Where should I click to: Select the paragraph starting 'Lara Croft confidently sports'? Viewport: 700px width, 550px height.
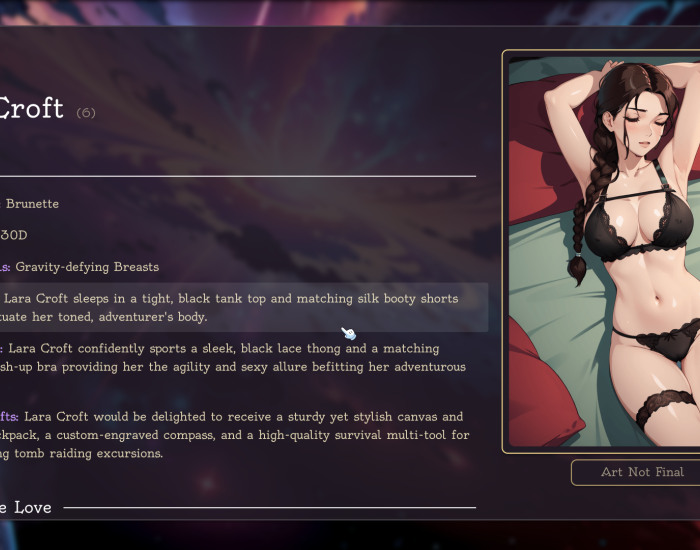click(233, 358)
